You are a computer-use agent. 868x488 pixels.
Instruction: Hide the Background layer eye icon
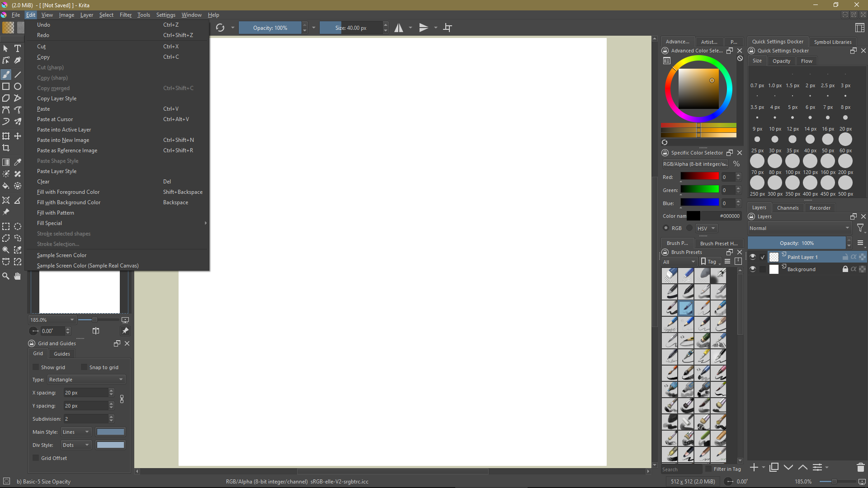coord(753,269)
